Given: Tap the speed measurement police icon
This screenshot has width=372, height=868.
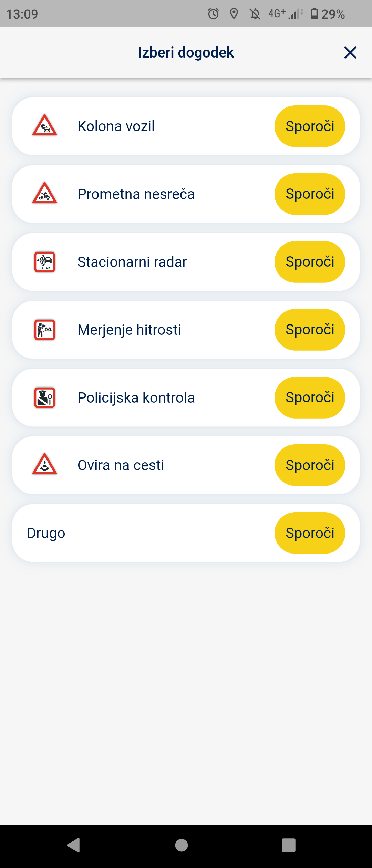Looking at the screenshot, I should click(x=44, y=330).
